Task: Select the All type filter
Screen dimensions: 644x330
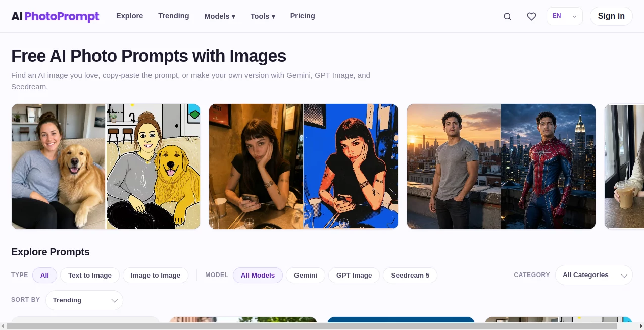Action: coord(44,275)
